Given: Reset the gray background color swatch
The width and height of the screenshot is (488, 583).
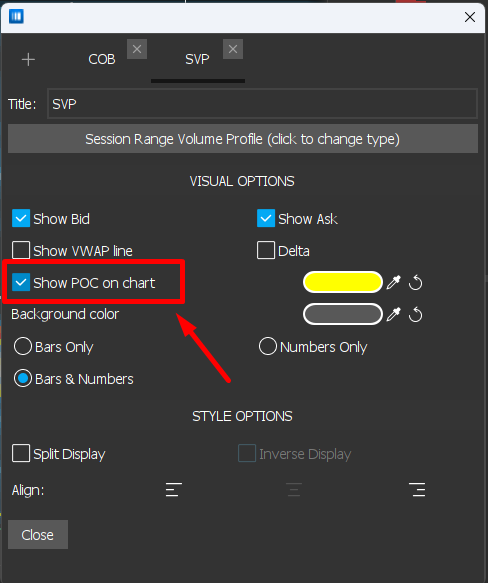Looking at the screenshot, I should click(415, 315).
